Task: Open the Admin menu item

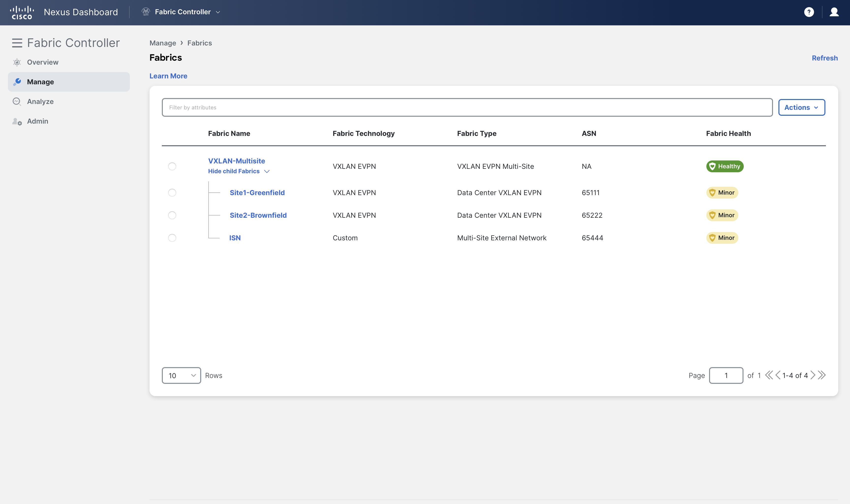Action: tap(38, 121)
